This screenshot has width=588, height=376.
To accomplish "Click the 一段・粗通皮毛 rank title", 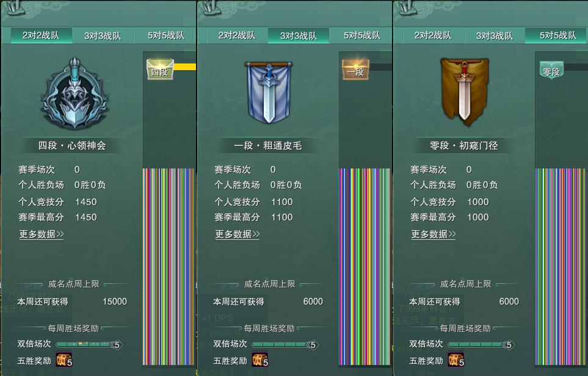I will [x=268, y=145].
